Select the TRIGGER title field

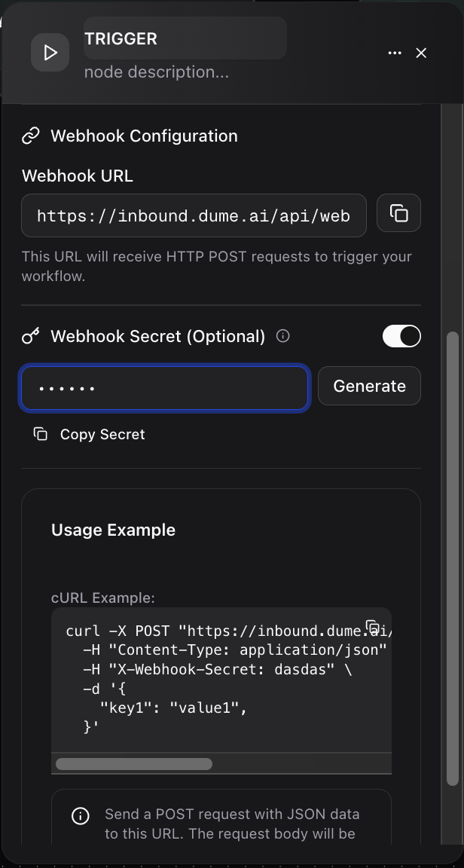tap(185, 38)
